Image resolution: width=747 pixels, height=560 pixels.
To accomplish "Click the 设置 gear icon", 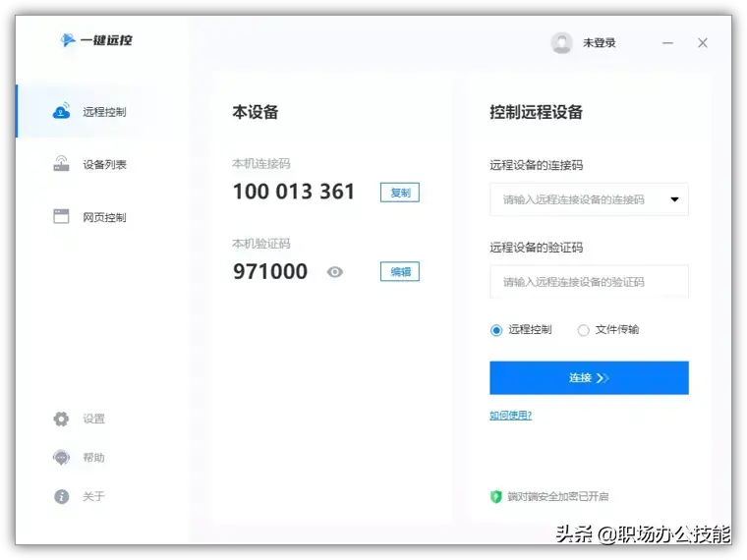I will click(61, 419).
